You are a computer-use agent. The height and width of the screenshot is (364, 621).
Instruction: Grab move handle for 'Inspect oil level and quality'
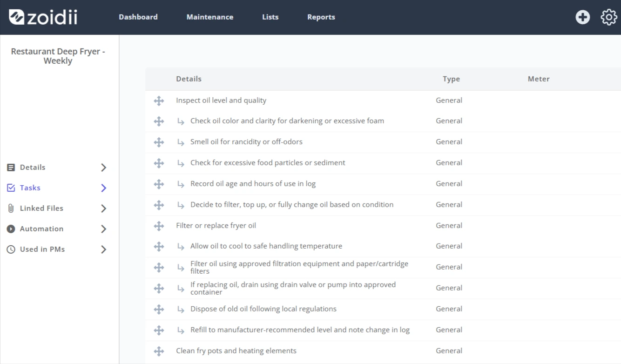pos(159,101)
